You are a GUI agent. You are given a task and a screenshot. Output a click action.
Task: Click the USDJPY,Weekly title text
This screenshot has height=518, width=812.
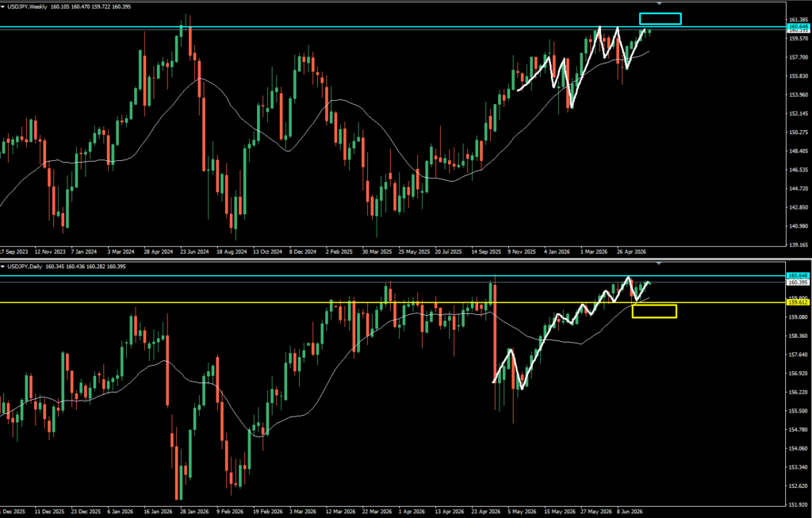tap(28, 6)
